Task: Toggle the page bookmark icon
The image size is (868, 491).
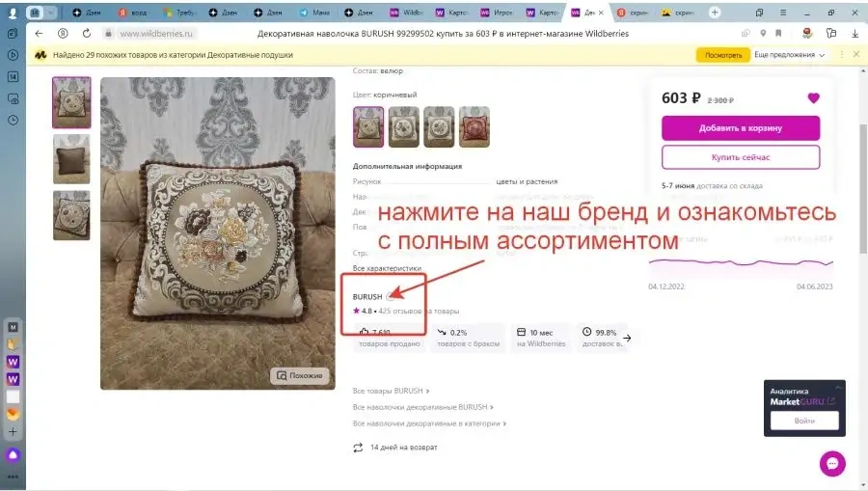Action: (778, 33)
